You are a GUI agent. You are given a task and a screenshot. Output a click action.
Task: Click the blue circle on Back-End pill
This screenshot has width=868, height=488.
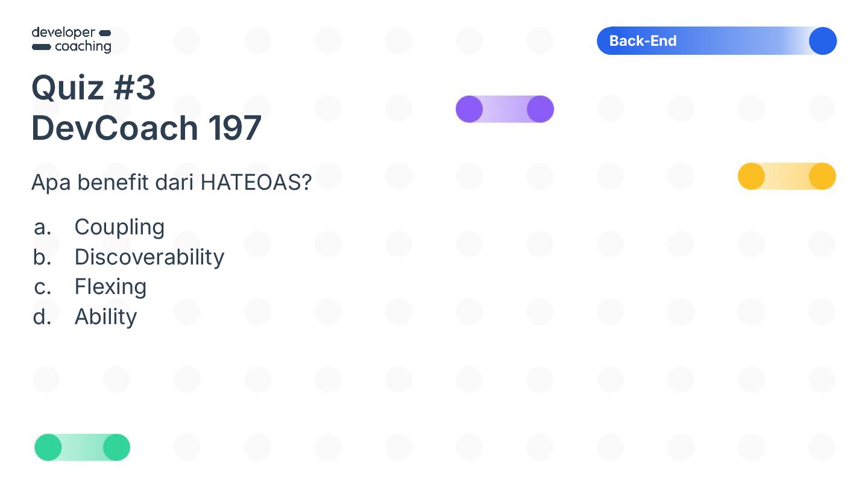(x=822, y=41)
